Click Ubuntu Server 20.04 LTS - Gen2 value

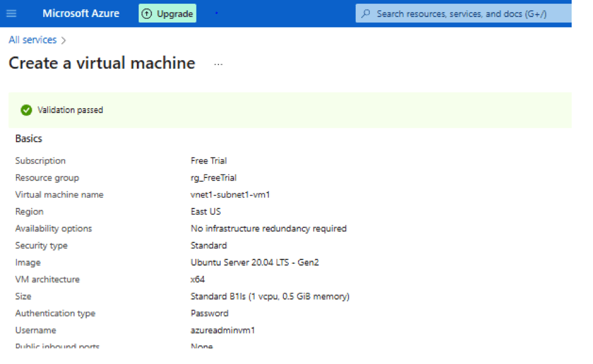tap(255, 263)
